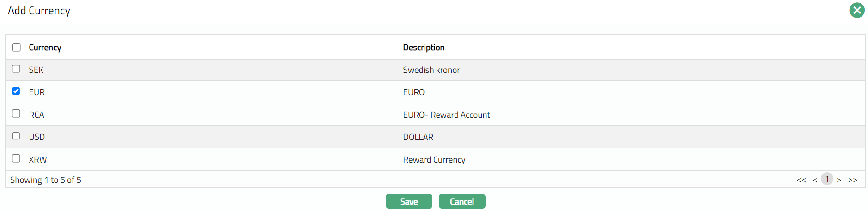Close the Add Currency dialog

[x=856, y=10]
